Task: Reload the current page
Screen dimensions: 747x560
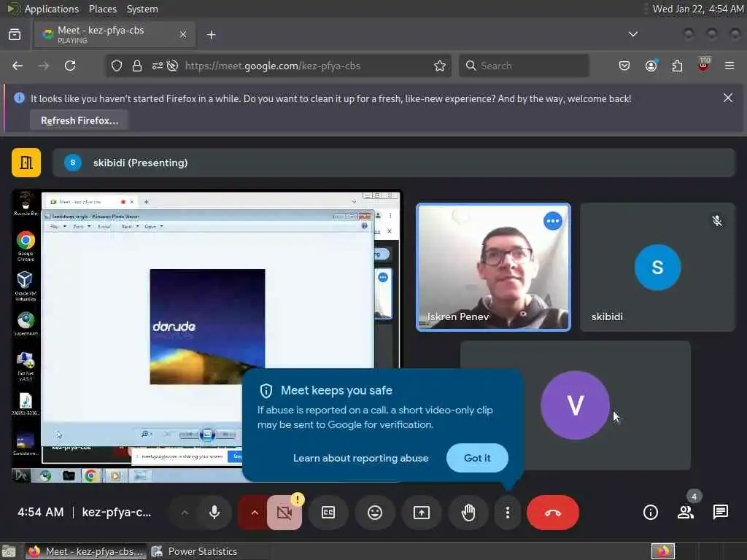Action: [70, 66]
